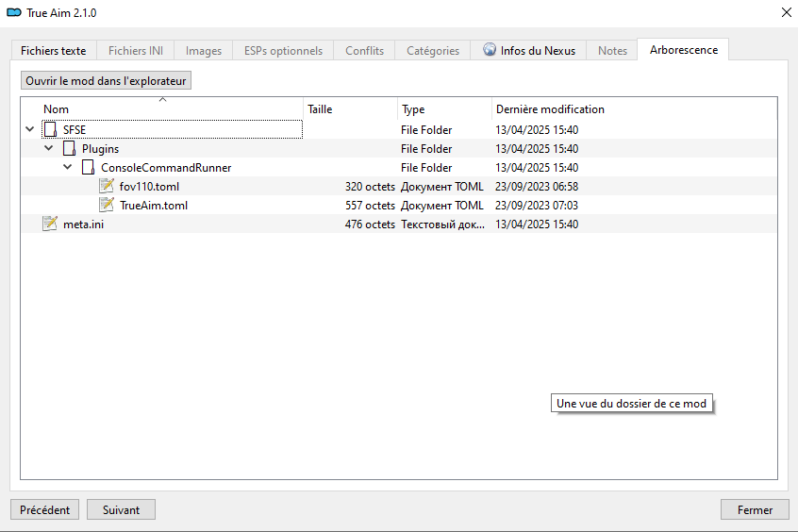
Task: Click the meta.ini file icon
Action: click(50, 224)
